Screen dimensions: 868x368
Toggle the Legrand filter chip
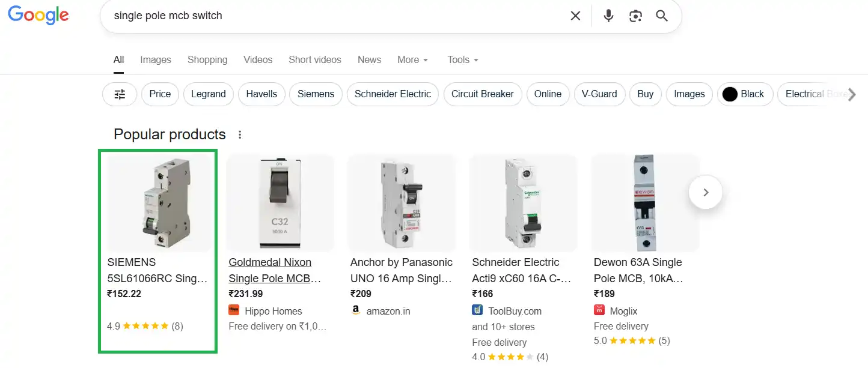pos(208,94)
